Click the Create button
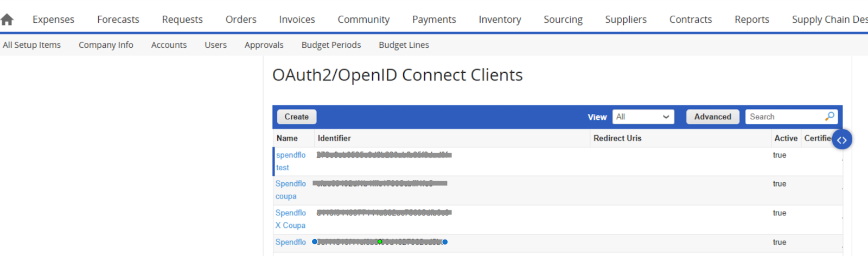 pos(297,117)
